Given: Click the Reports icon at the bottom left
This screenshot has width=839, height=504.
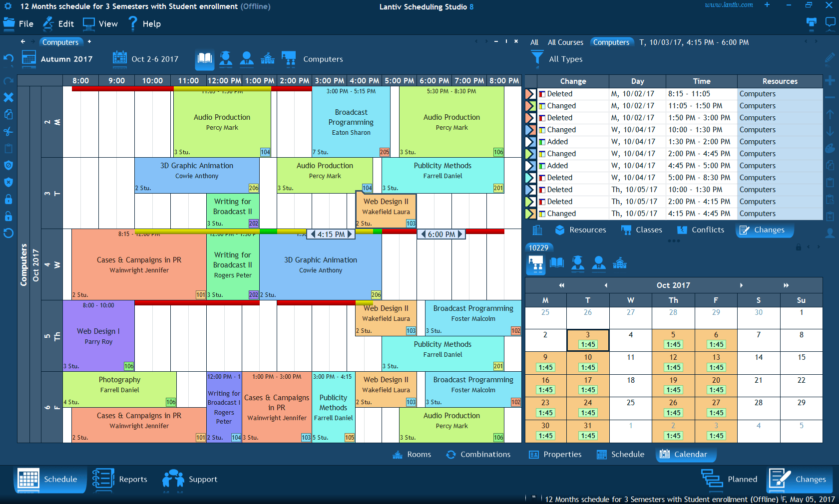Looking at the screenshot, I should pyautogui.click(x=103, y=480).
